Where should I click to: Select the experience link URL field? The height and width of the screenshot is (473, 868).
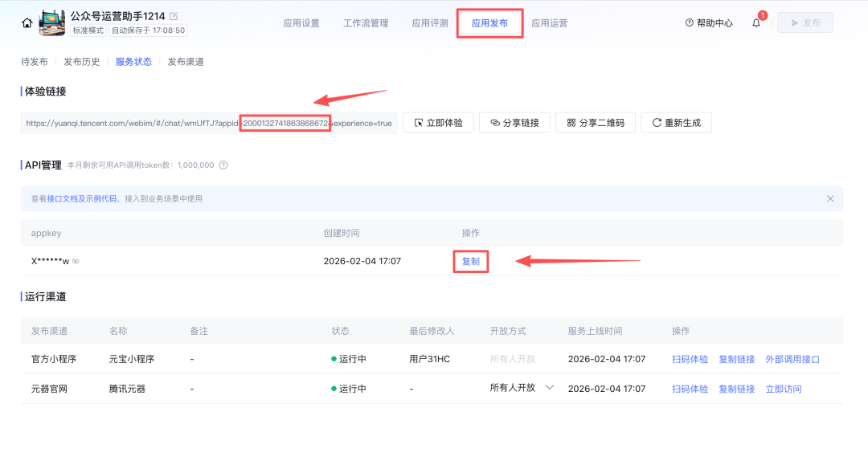(209, 124)
